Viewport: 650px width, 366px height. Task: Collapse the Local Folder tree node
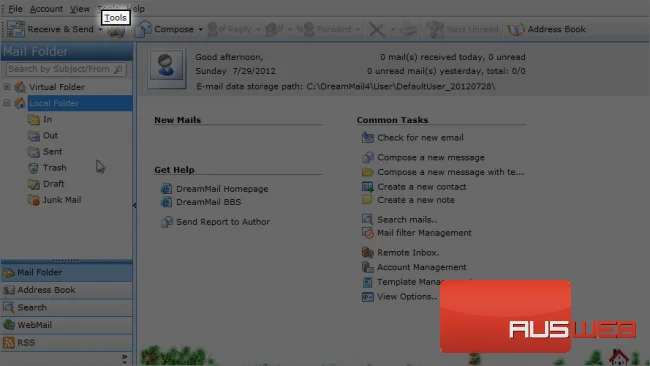tap(7, 103)
